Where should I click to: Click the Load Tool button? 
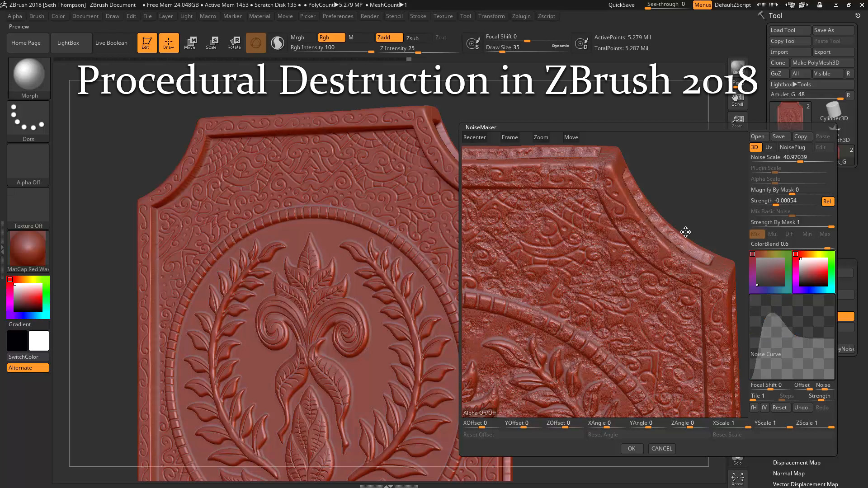[x=790, y=30]
